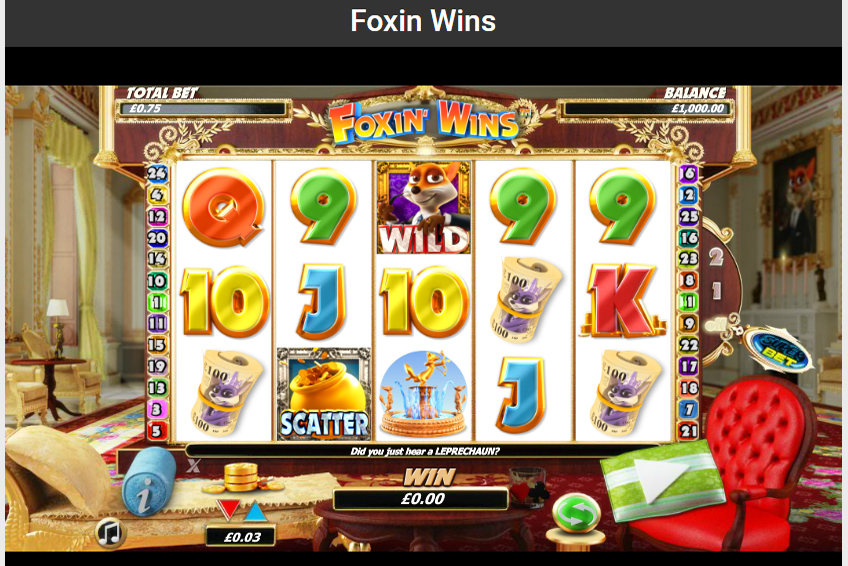Screen dimensions: 848x566
Task: Set Super Bet lever to level 1
Action: click(x=717, y=291)
